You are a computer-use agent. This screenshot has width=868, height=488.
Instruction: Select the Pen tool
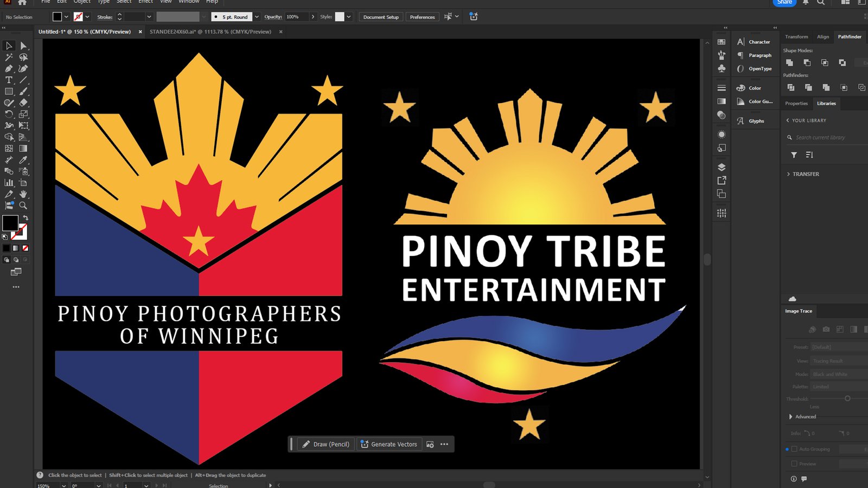pyautogui.click(x=9, y=68)
